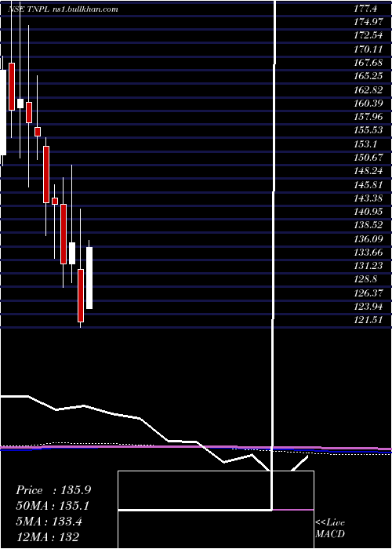Click the 177.4 price axis label
Screen dimensions: 392x549
point(365,9)
